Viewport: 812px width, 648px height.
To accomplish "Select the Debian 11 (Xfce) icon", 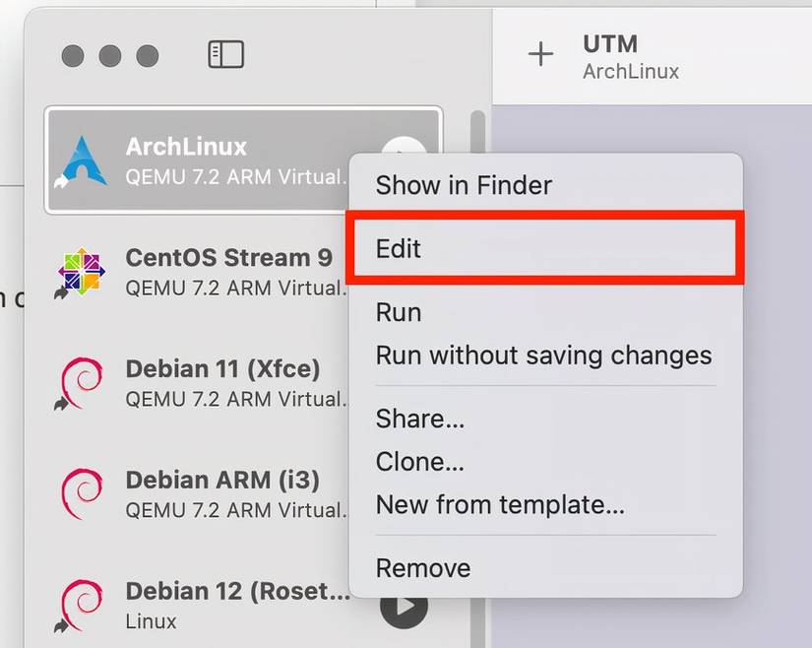I will pos(83,382).
